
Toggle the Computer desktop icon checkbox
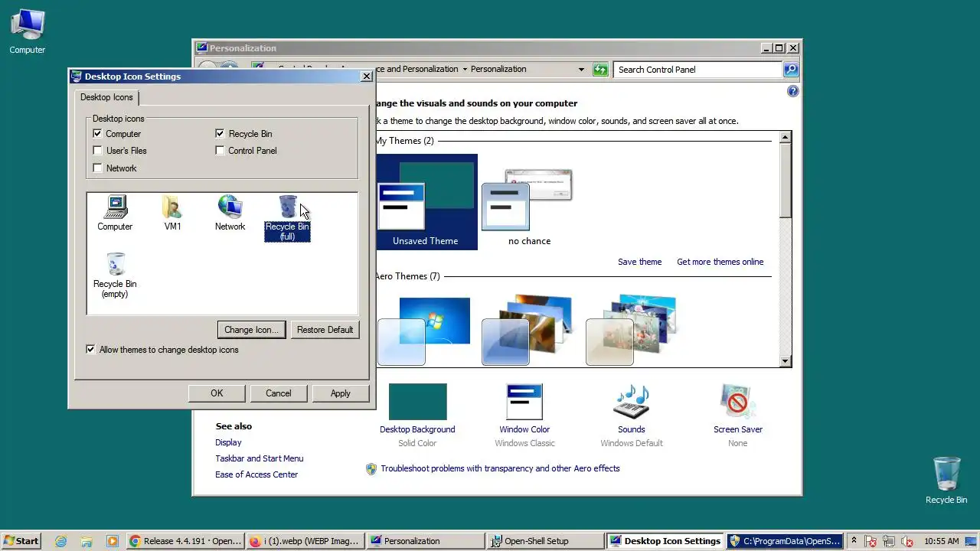pyautogui.click(x=97, y=133)
